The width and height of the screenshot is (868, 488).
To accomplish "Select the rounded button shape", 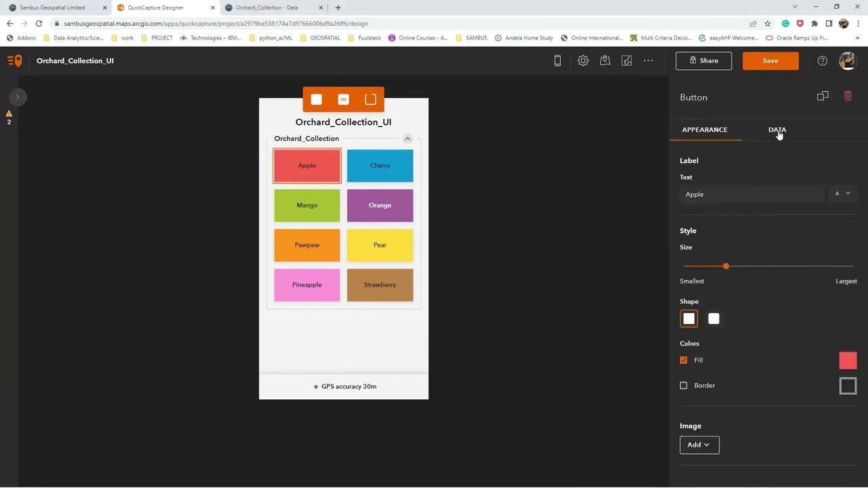I will pos(713,319).
